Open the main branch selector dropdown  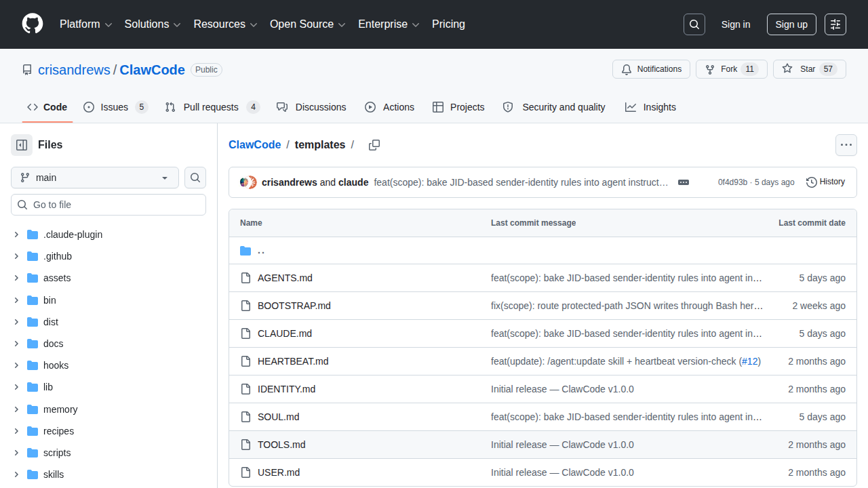[x=95, y=178]
